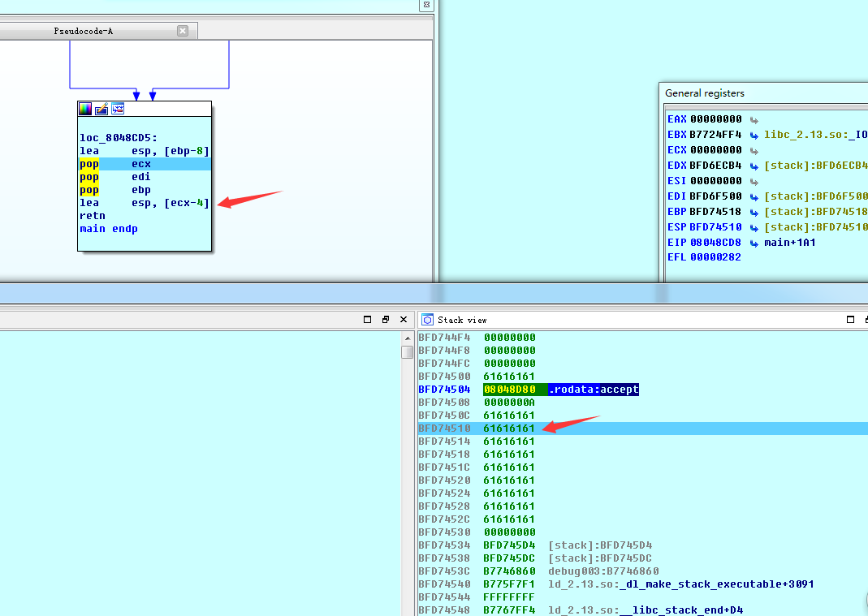Click the 'main+1A1' reference next to EIP

coord(790,243)
